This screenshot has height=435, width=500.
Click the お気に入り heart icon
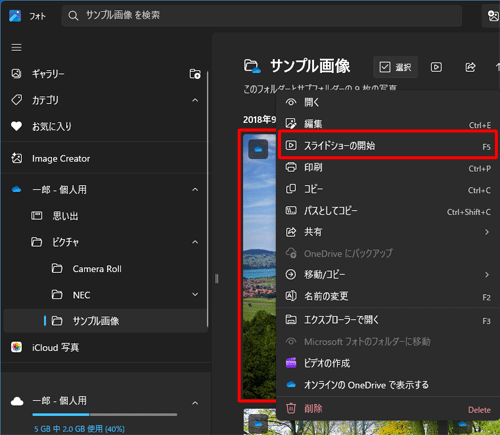point(16,126)
